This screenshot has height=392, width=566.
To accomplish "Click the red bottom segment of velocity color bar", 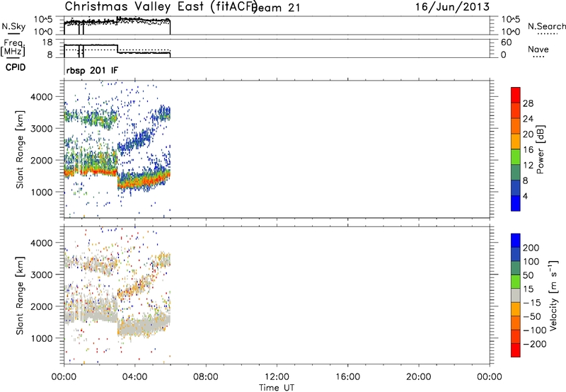I will (516, 350).
